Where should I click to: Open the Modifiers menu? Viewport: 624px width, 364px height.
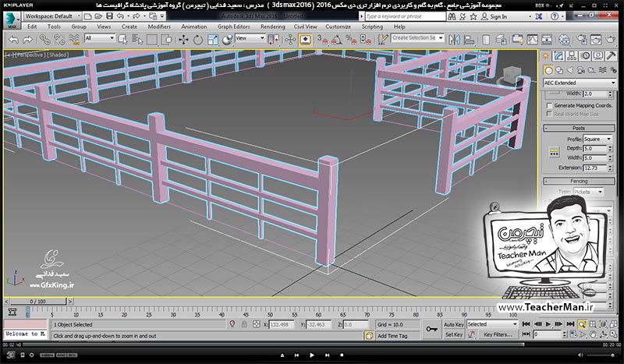159,27
